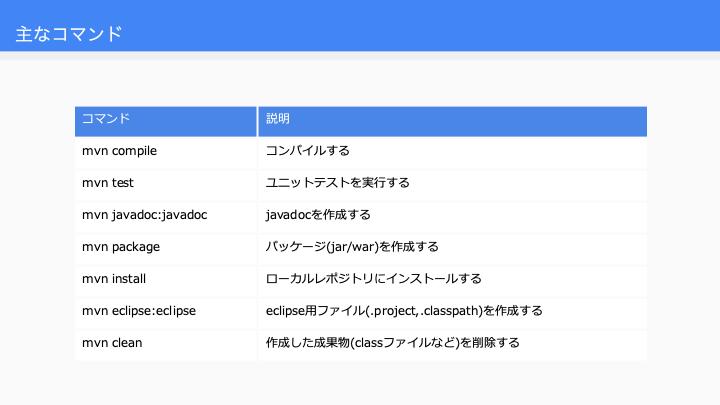Click the mvn compile cell
This screenshot has width=720, height=405.
tap(166, 153)
